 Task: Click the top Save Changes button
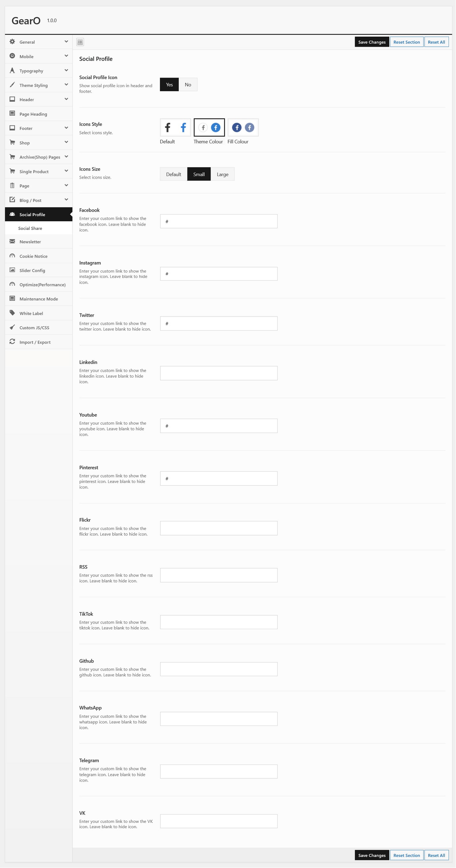point(371,42)
